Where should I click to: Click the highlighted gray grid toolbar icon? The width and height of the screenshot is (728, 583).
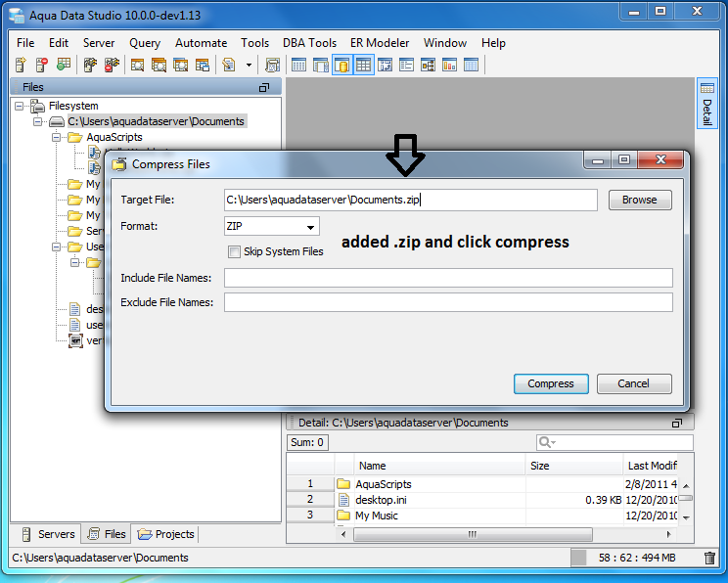point(364,65)
